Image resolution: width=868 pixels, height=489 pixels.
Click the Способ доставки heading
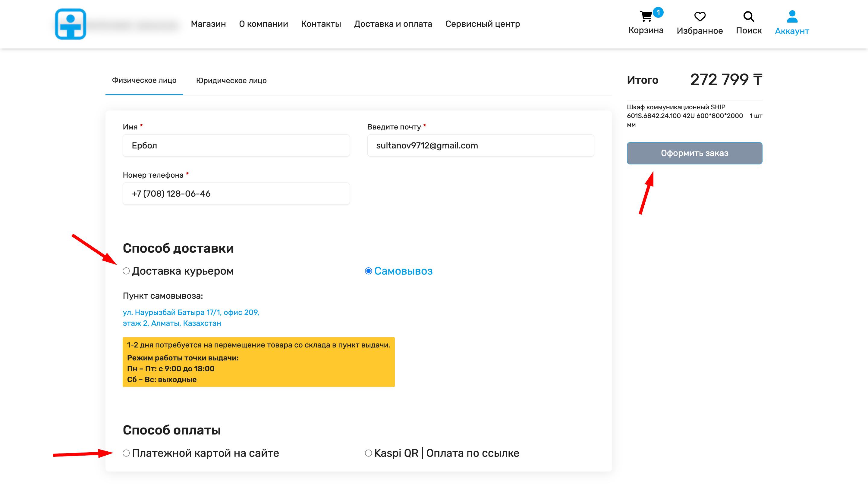pyautogui.click(x=178, y=248)
